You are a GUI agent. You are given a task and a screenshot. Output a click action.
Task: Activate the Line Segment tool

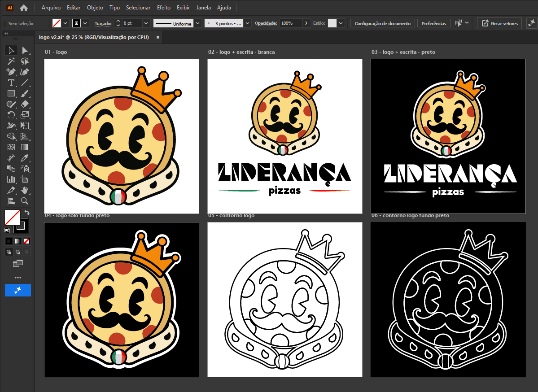tap(25, 83)
